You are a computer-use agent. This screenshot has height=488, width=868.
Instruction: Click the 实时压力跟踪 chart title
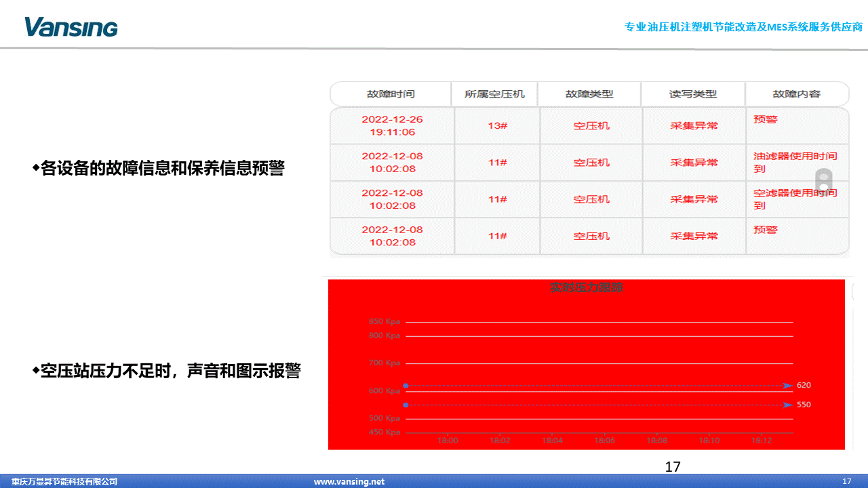587,288
